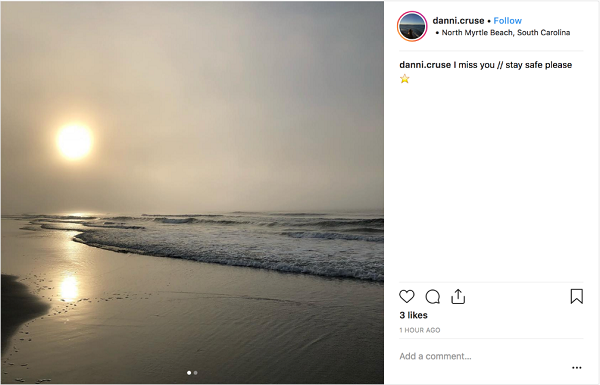Select the first carousel indicator dot
This screenshot has width=600, height=385.
(189, 373)
